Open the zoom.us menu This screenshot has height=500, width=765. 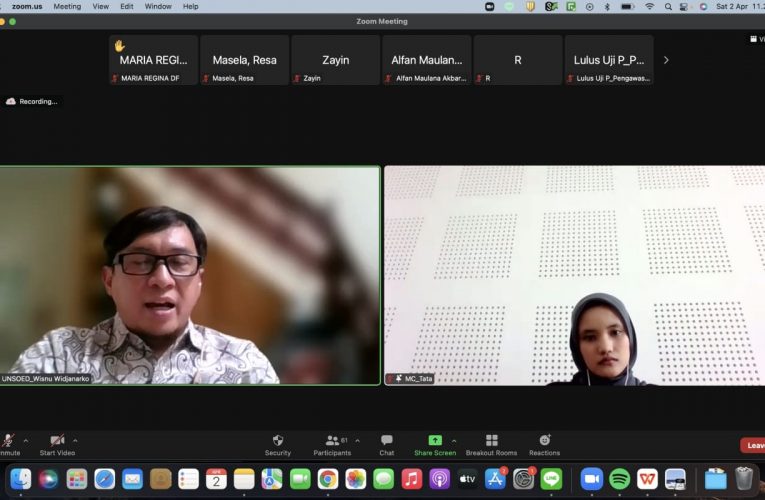27,6
